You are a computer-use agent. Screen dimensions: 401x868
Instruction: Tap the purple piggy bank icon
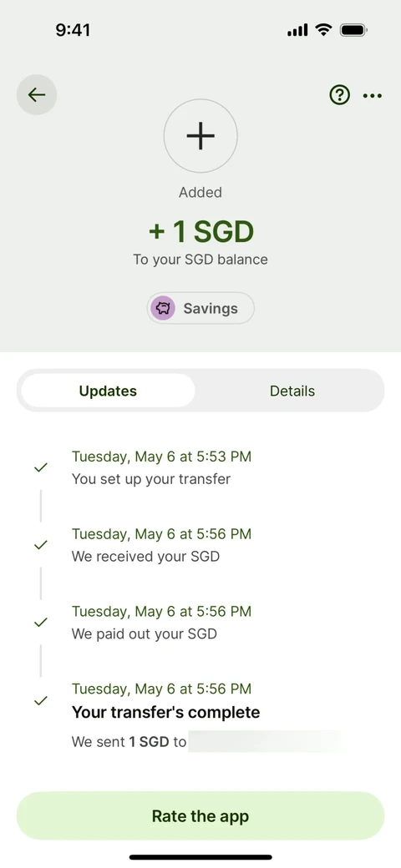163,308
